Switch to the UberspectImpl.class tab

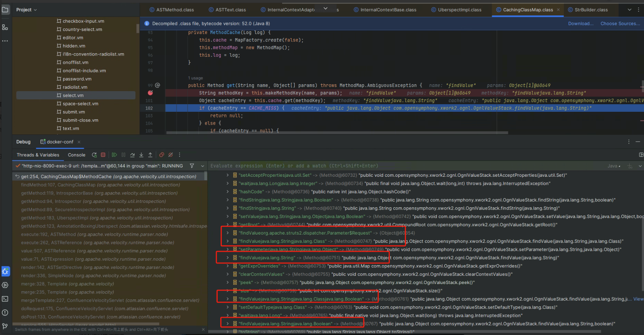click(x=456, y=10)
